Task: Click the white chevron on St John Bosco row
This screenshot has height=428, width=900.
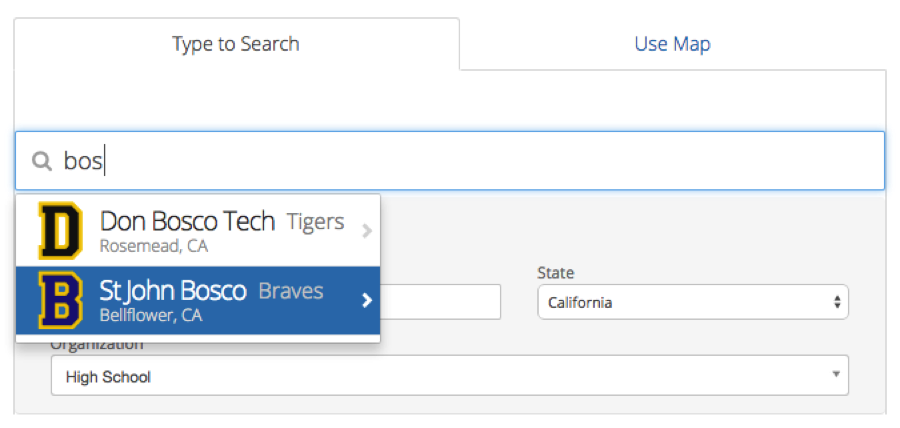Action: point(367,301)
